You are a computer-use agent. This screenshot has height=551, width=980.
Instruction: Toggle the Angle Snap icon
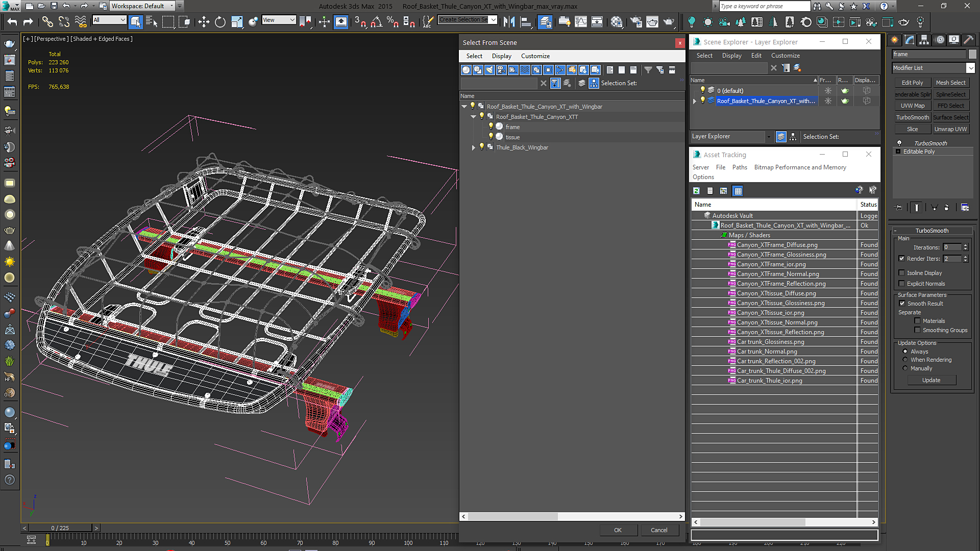[x=377, y=21]
